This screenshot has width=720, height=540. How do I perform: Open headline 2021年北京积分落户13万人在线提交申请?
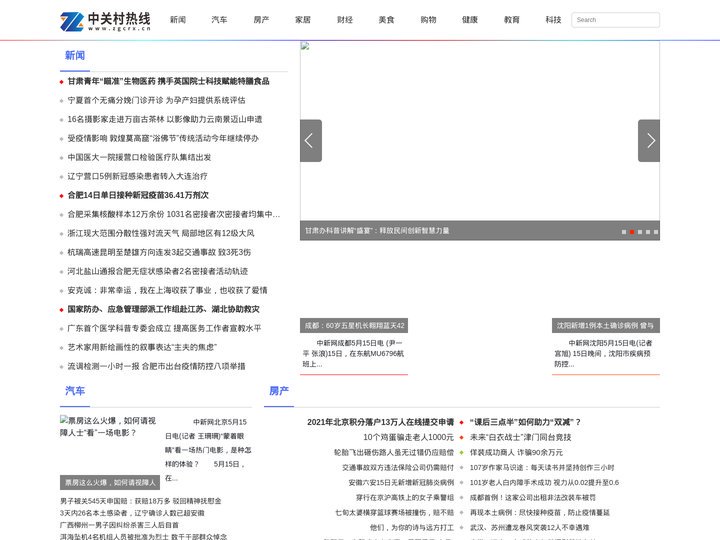380,422
